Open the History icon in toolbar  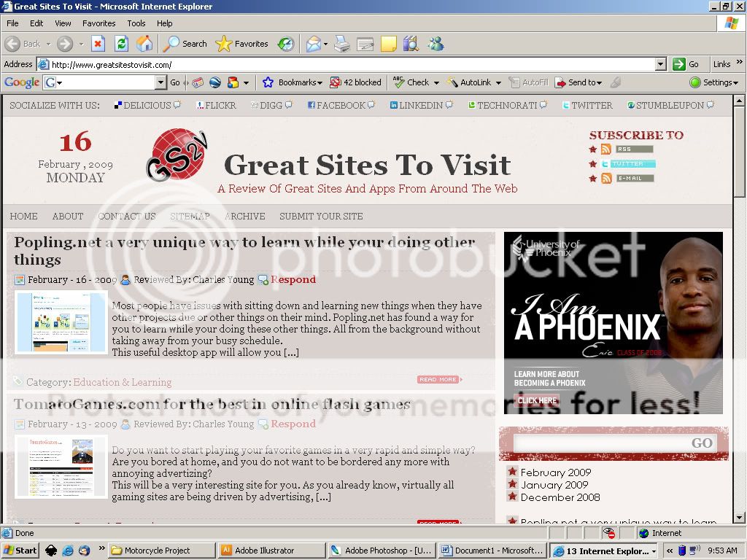[x=286, y=44]
